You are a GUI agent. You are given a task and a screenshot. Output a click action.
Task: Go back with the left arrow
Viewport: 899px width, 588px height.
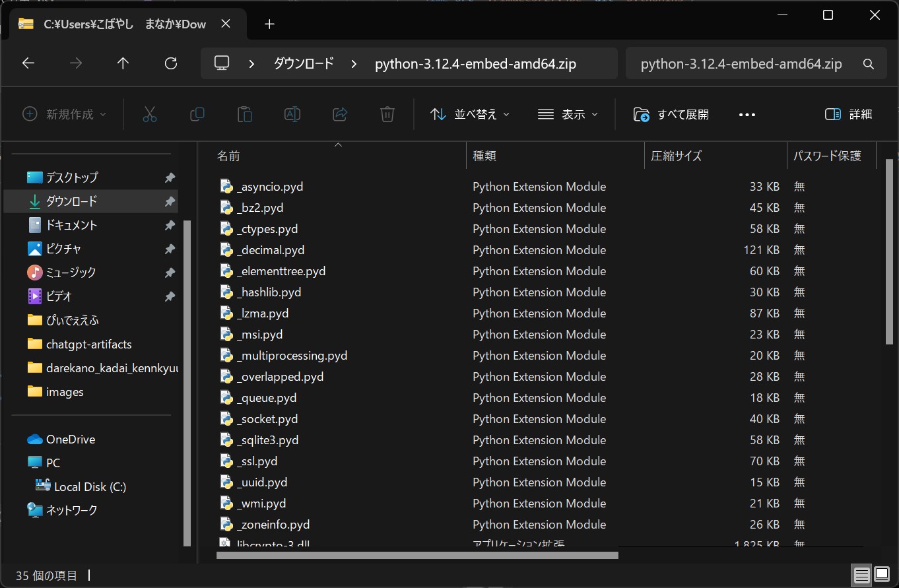click(28, 63)
